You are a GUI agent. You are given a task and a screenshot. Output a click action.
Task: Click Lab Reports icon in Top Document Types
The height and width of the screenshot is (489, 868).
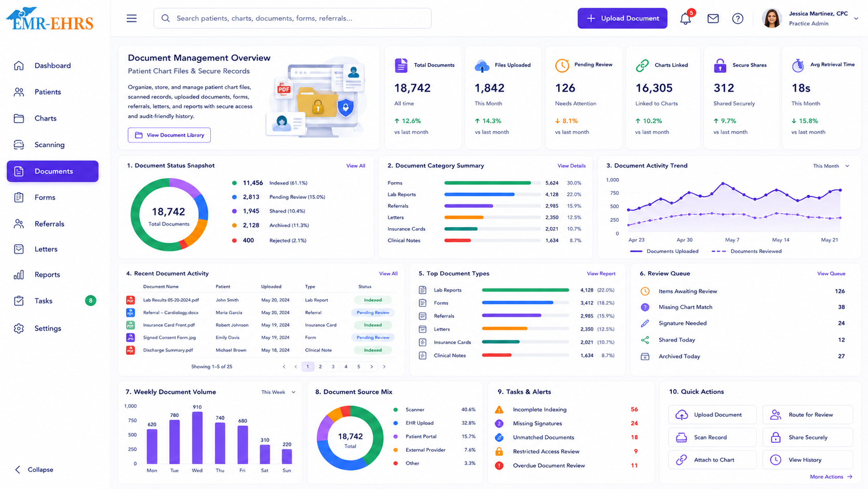pyautogui.click(x=423, y=290)
